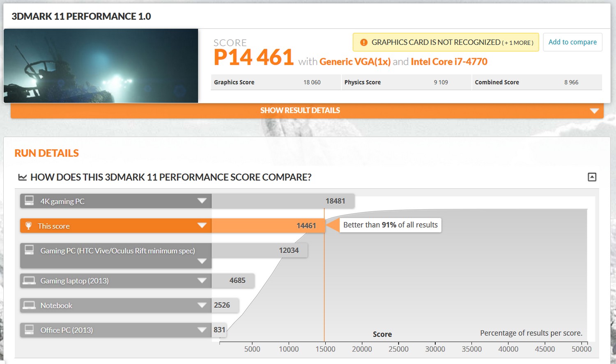Click the 4685 Gaming laptop bar
This screenshot has height=364, width=616.
tap(233, 281)
